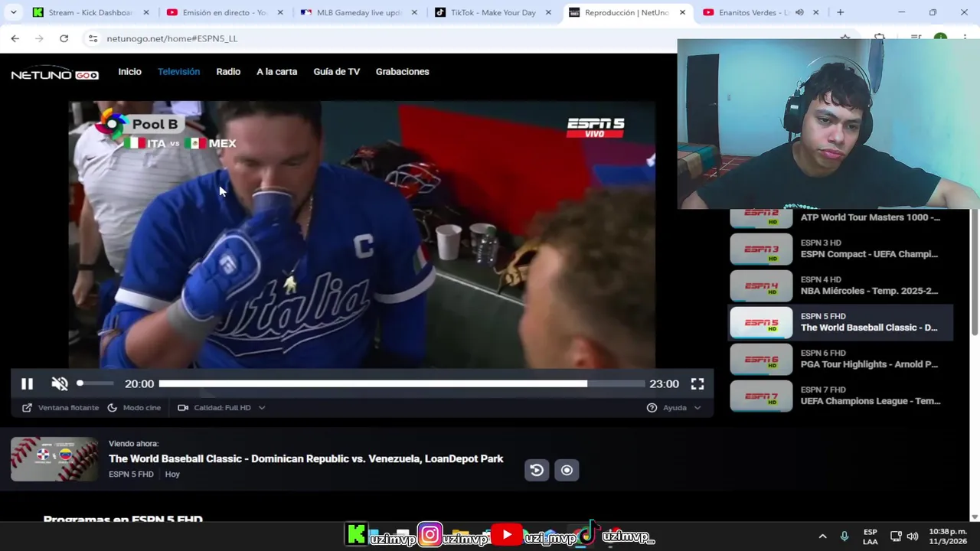Switch to the Emisión en directo YouTube tab
The width and height of the screenshot is (980, 551).
(x=224, y=12)
